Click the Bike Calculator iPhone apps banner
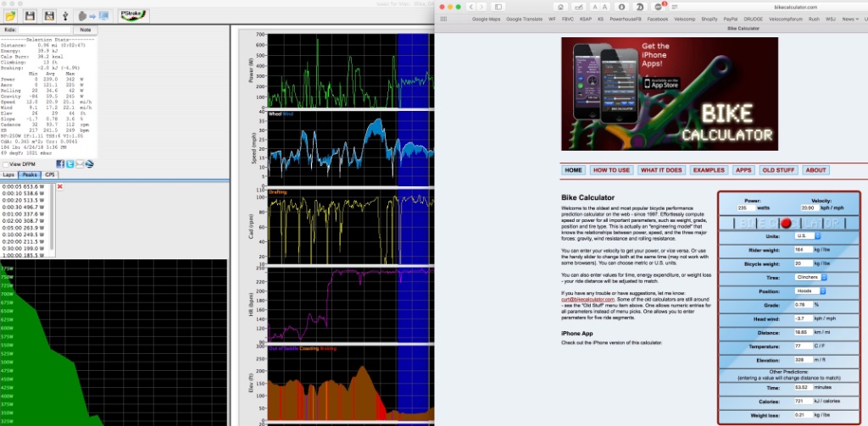Viewport: 868px width, 426px height. [x=670, y=94]
